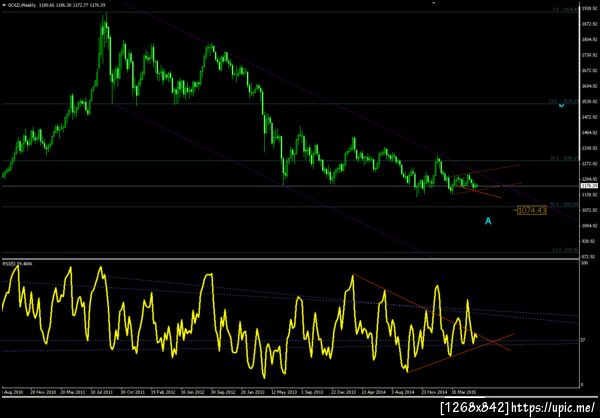Click the 28 Nov 2010 date label

(x=43, y=393)
